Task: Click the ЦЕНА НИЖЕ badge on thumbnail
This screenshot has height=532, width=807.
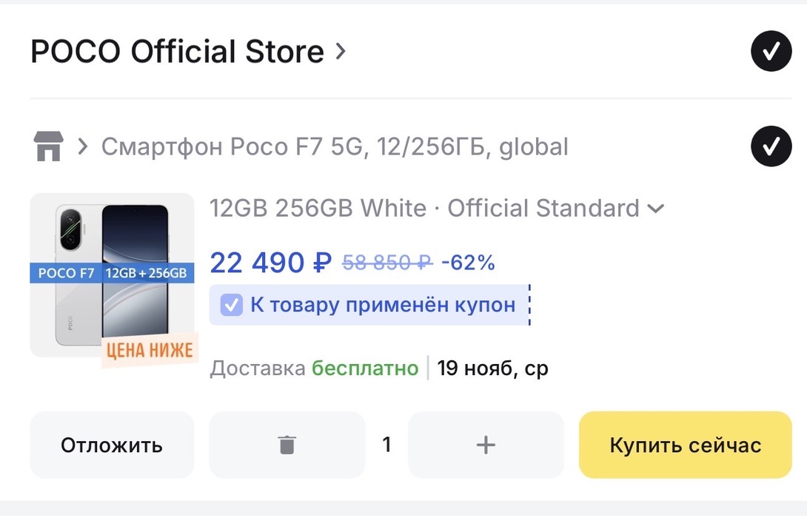Action: [150, 351]
